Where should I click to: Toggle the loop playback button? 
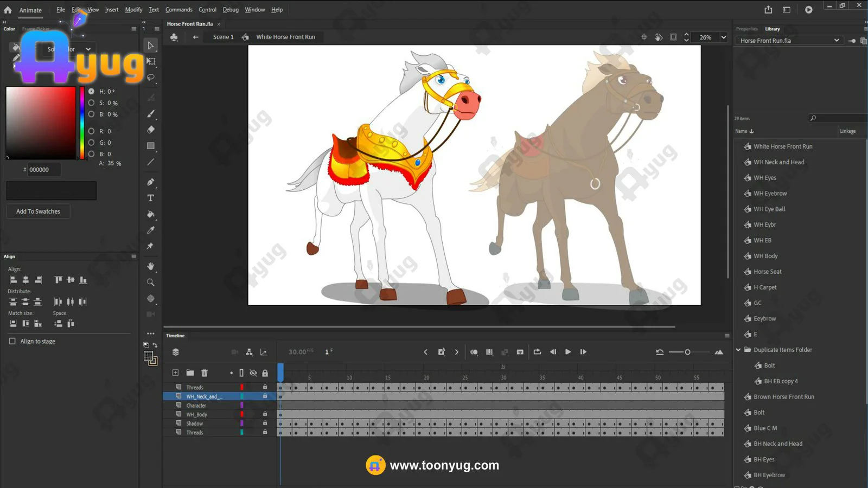[537, 352]
